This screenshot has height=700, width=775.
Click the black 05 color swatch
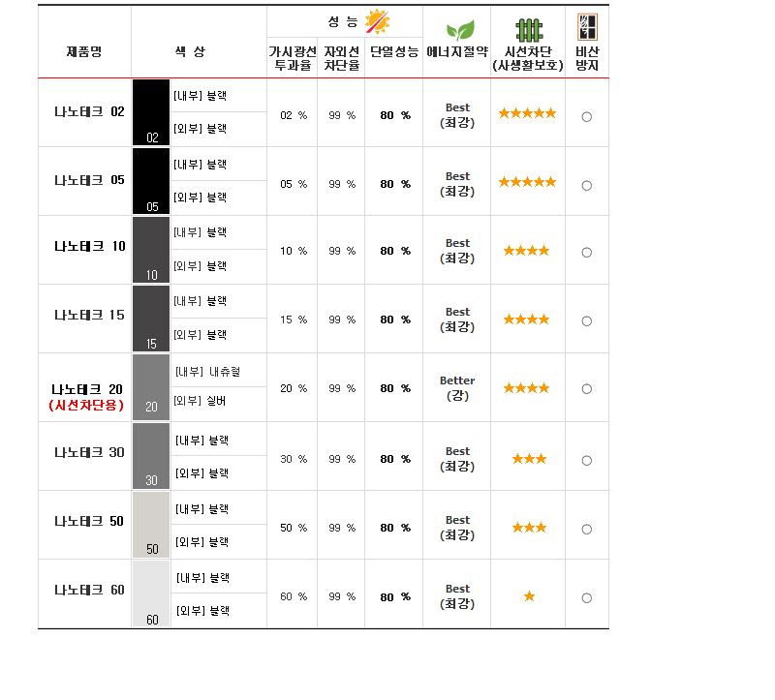(x=151, y=181)
